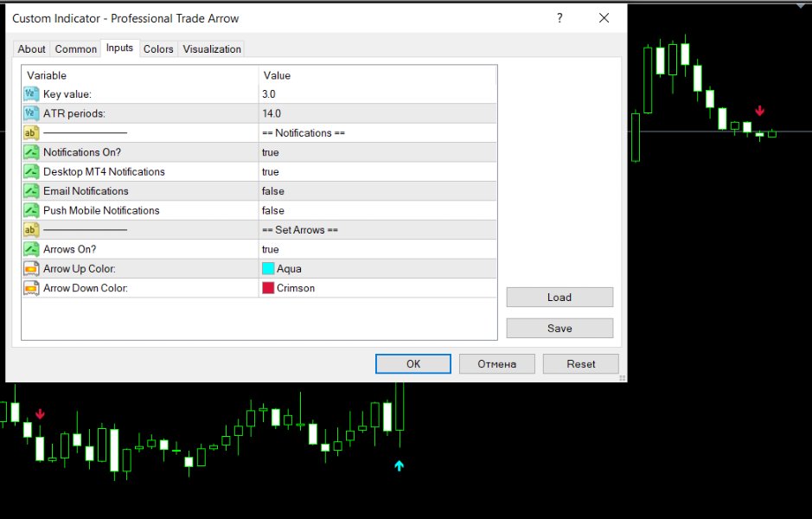Click the aqua up arrow on the chart
This screenshot has height=519, width=812.
coord(399,465)
